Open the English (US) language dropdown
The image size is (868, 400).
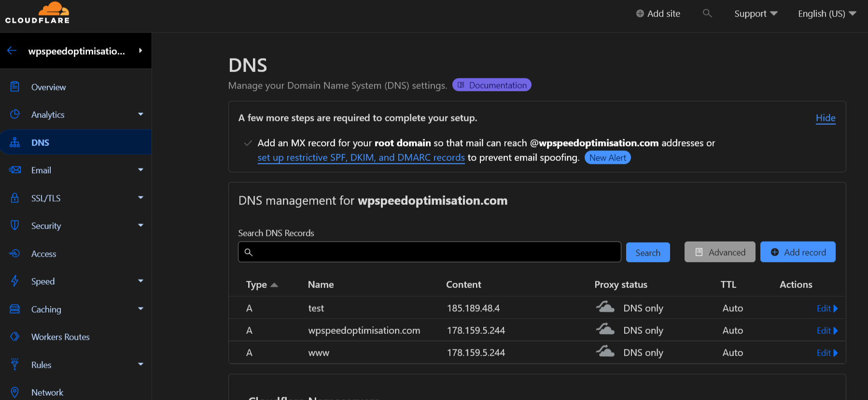[x=827, y=14]
